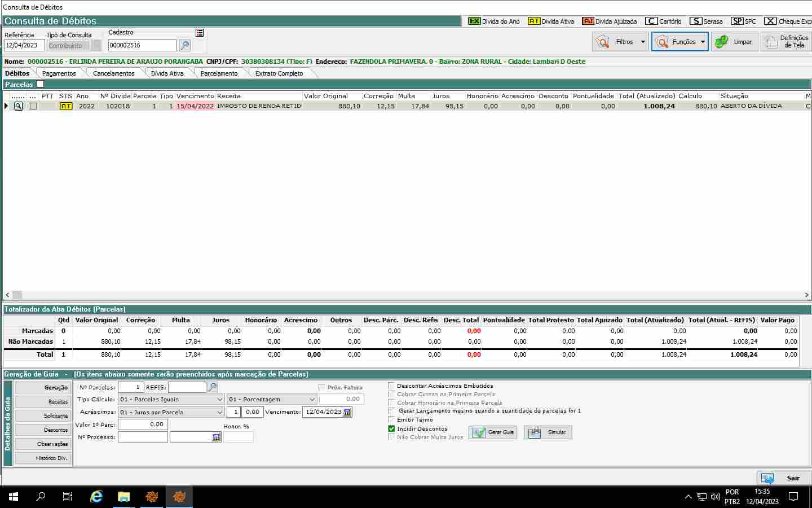
Task: Open the Extrato Completo tab
Action: coord(279,73)
